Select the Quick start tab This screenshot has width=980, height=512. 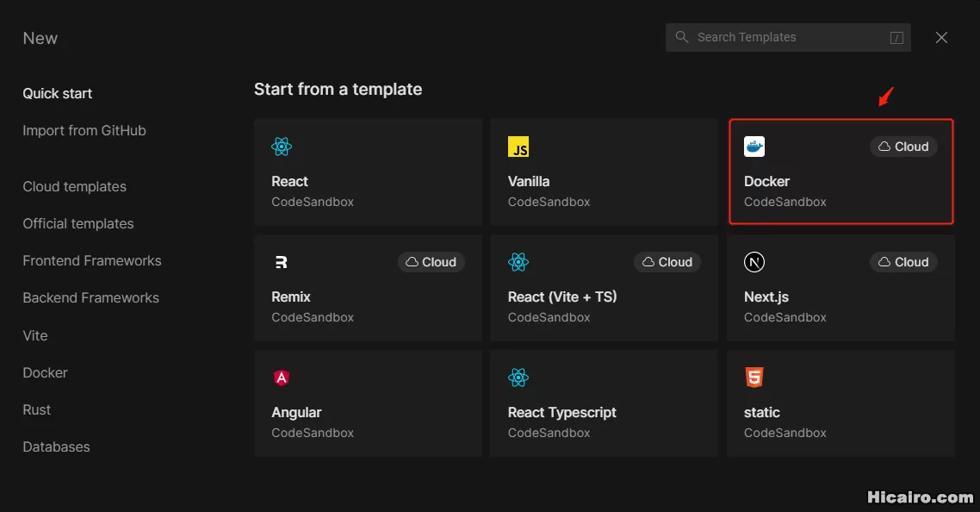pos(58,93)
